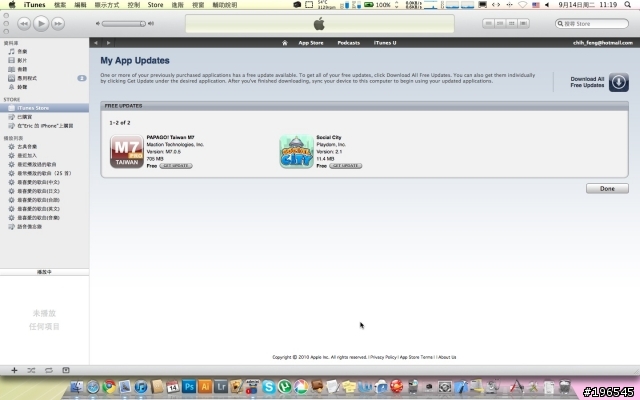Open the Social City app icon
The image size is (640, 400).
[297, 151]
